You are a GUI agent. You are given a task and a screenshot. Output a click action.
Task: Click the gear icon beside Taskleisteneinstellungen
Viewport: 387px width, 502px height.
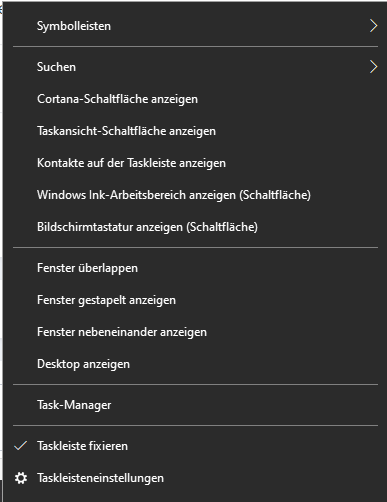point(21,478)
